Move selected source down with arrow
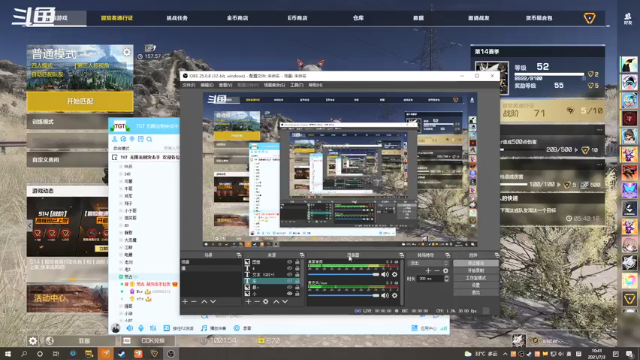 pos(285,302)
